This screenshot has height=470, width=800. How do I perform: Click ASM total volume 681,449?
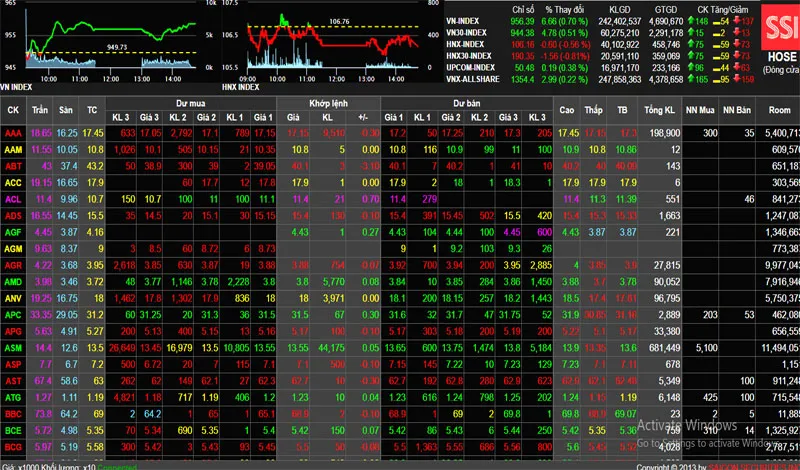(663, 348)
